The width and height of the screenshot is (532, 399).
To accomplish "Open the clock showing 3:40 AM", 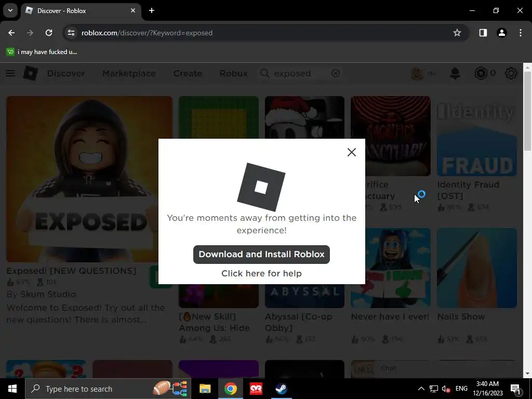I will pyautogui.click(x=487, y=389).
